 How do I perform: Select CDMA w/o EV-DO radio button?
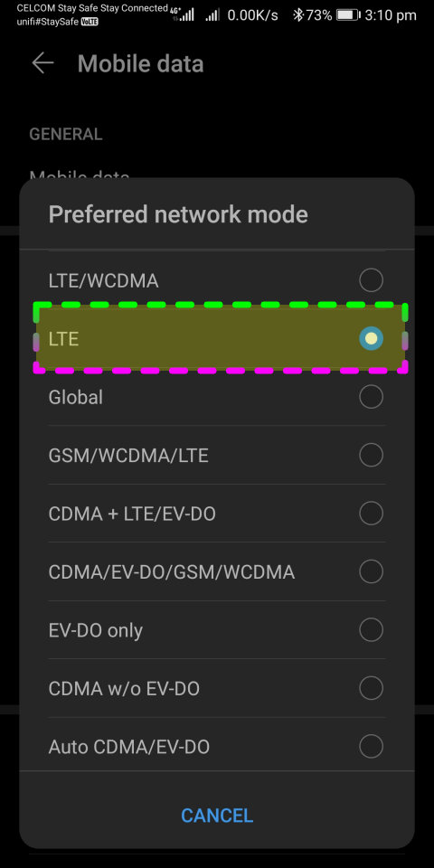[371, 689]
